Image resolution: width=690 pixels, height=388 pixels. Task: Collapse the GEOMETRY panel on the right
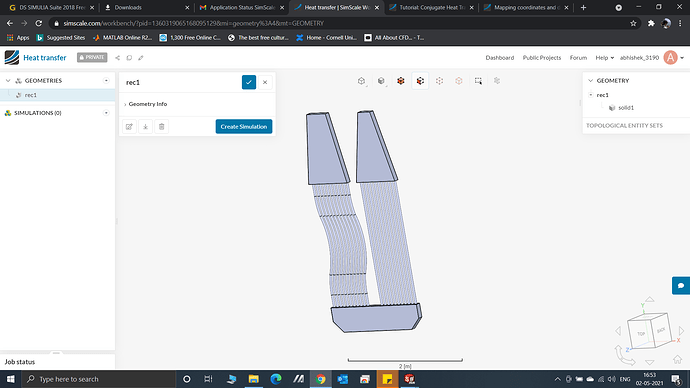[591, 81]
